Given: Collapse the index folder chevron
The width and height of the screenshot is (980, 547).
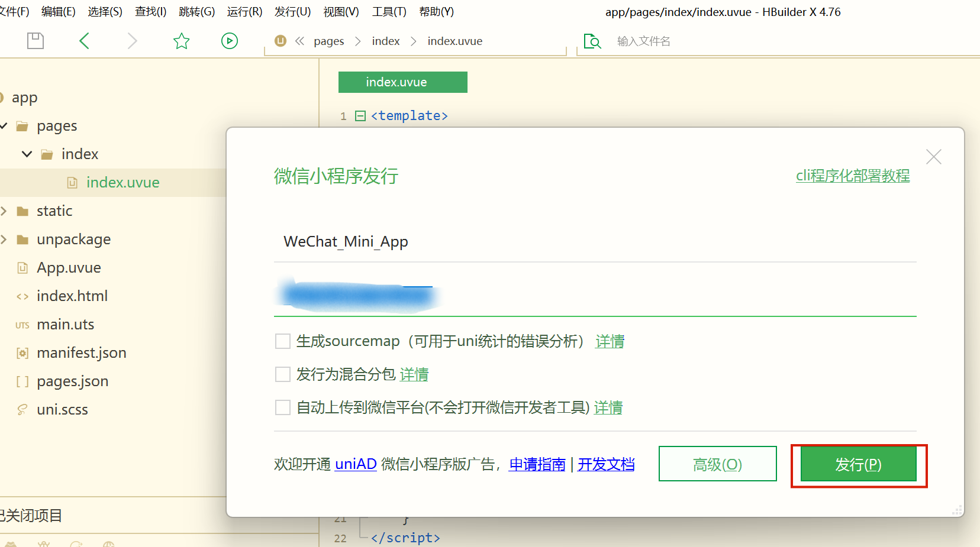Looking at the screenshot, I should pos(27,154).
